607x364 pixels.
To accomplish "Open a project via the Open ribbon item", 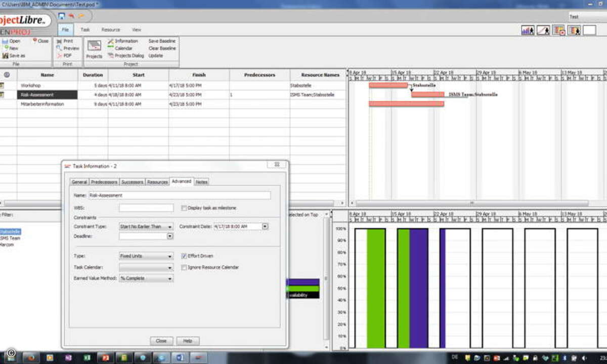I will click(11, 41).
